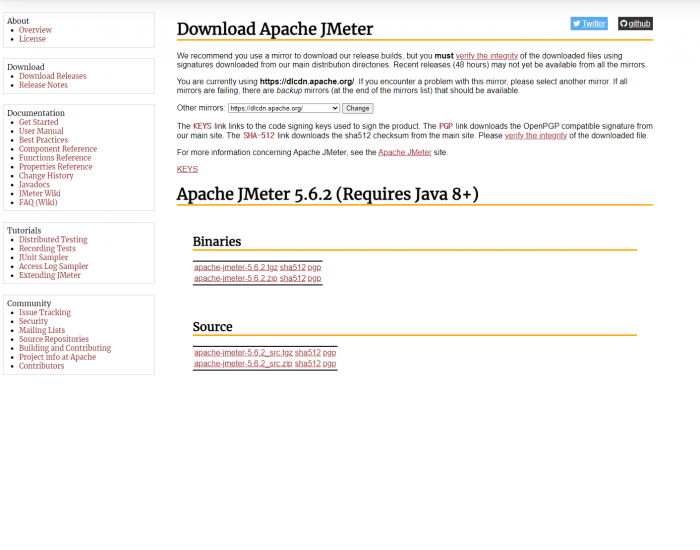This screenshot has height=550, width=700.
Task: Open Functions Reference link
Action: coord(55,158)
